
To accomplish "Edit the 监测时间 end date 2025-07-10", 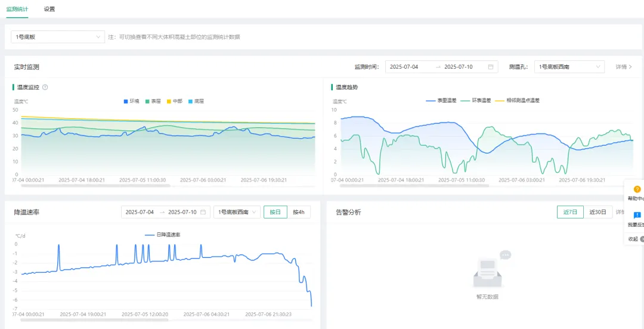I will (x=459, y=67).
